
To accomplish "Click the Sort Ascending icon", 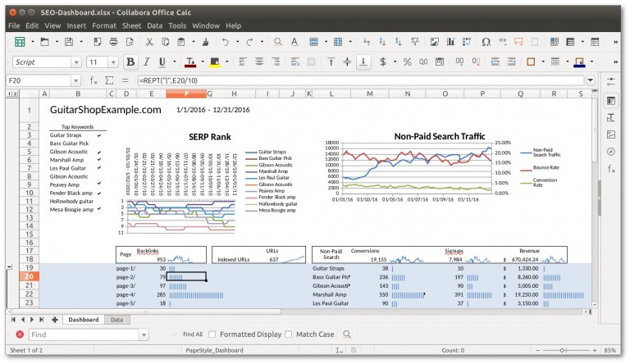I will point(382,42).
